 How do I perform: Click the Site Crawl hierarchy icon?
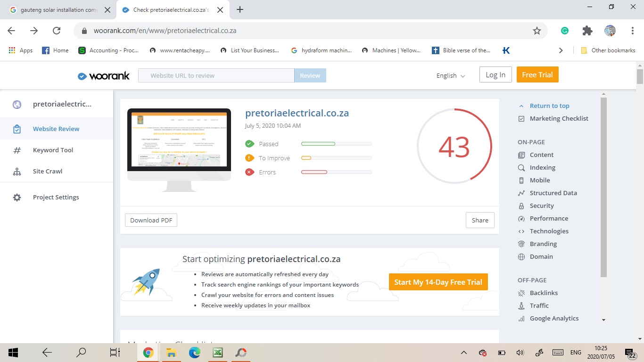(17, 172)
